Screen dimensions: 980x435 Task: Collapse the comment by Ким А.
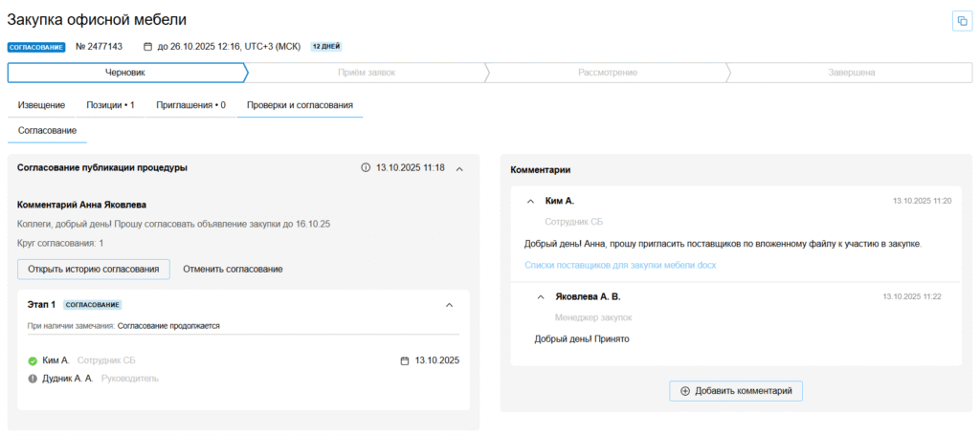(530, 202)
